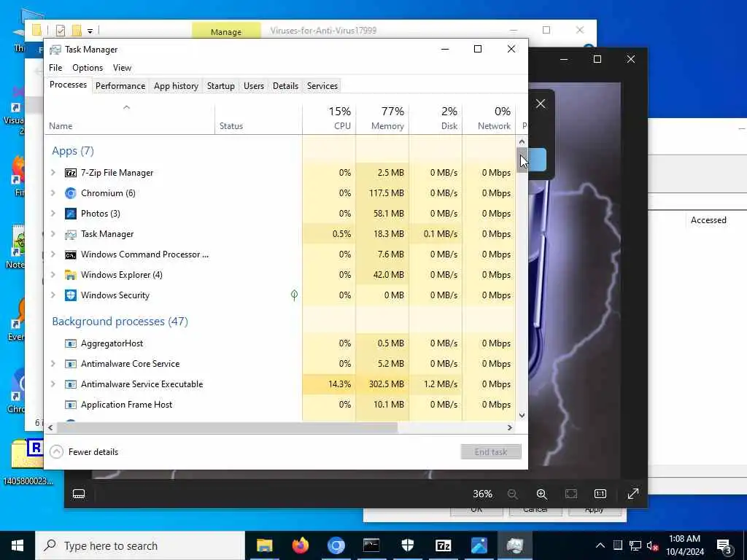
Task: Click the Photos fit-to-window icon
Action: pyautogui.click(x=571, y=494)
